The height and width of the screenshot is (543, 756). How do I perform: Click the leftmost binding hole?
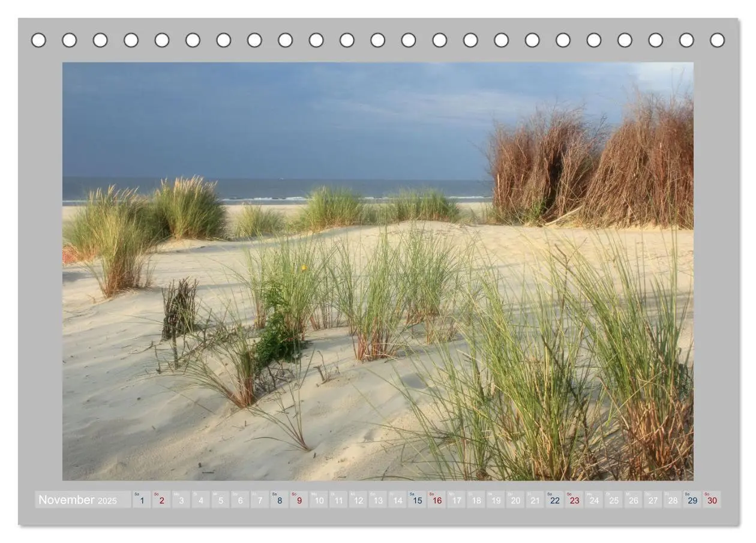38,40
